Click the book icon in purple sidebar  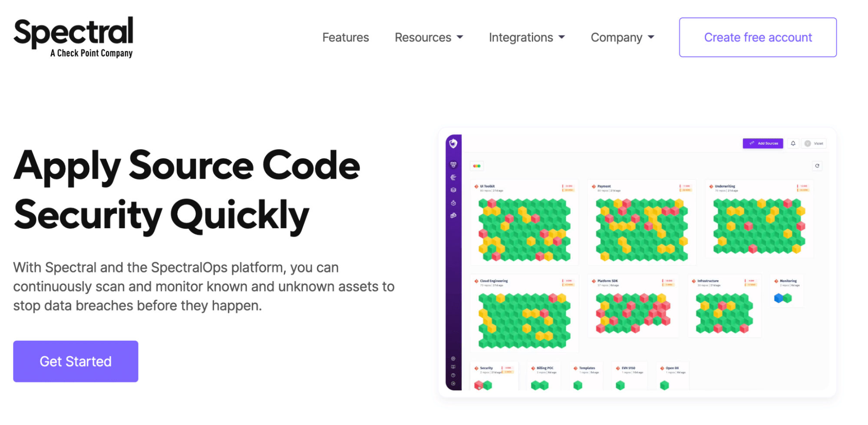pyautogui.click(x=453, y=367)
